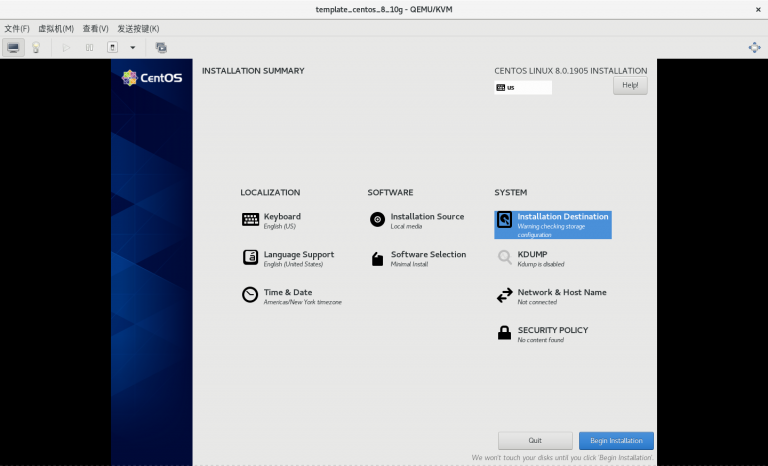Select the SECURITY POLICY label
This screenshot has height=466, width=768.
click(x=553, y=330)
